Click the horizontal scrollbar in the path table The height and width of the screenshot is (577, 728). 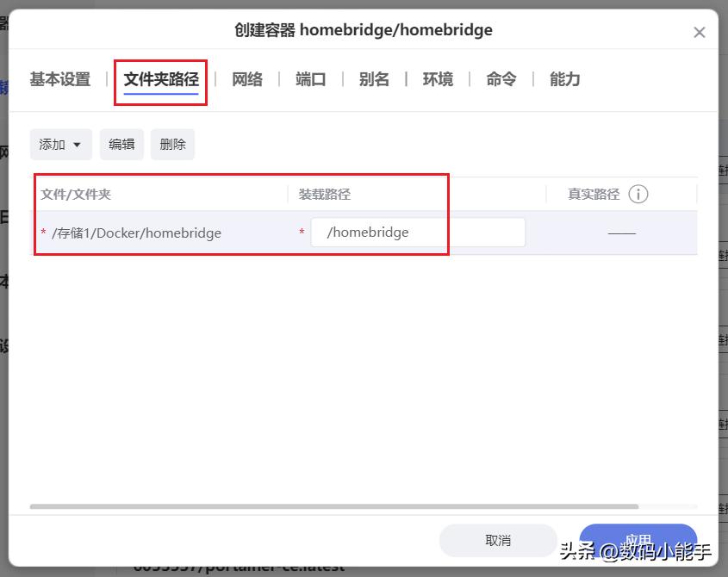(x=334, y=506)
